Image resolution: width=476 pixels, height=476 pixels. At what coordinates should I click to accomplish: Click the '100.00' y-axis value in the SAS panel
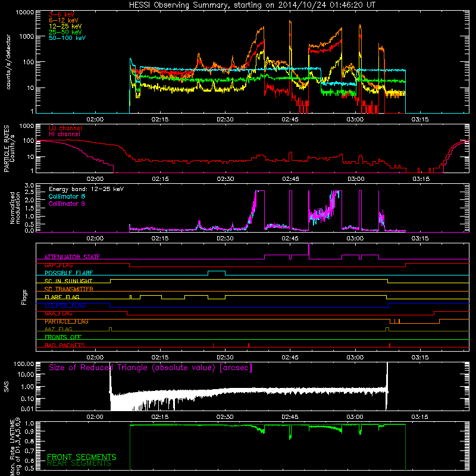coord(24,364)
